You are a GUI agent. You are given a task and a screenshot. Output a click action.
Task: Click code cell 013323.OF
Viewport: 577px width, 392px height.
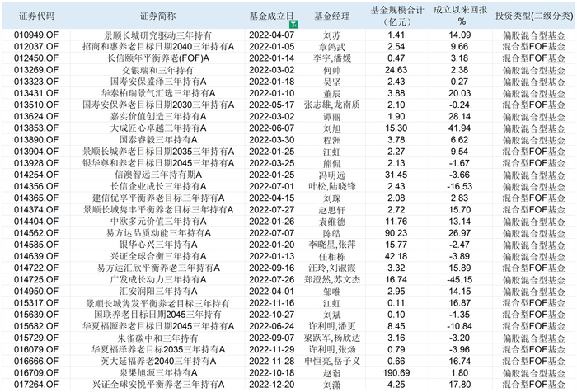coord(36,82)
